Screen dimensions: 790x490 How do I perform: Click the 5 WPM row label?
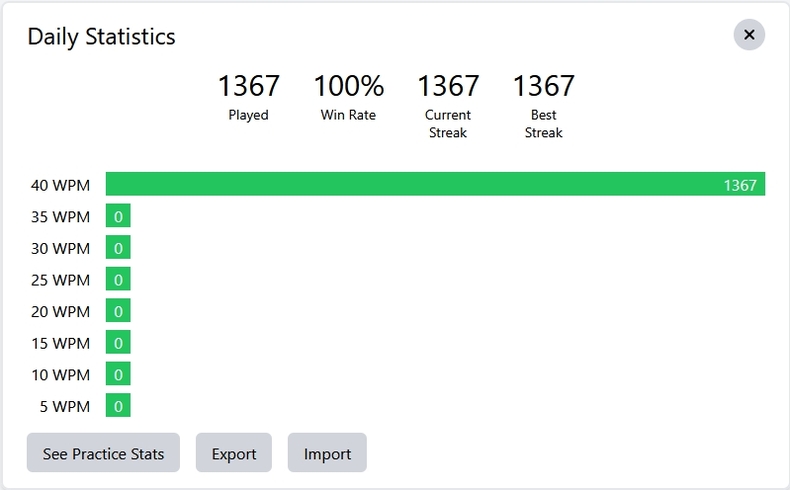(x=64, y=407)
